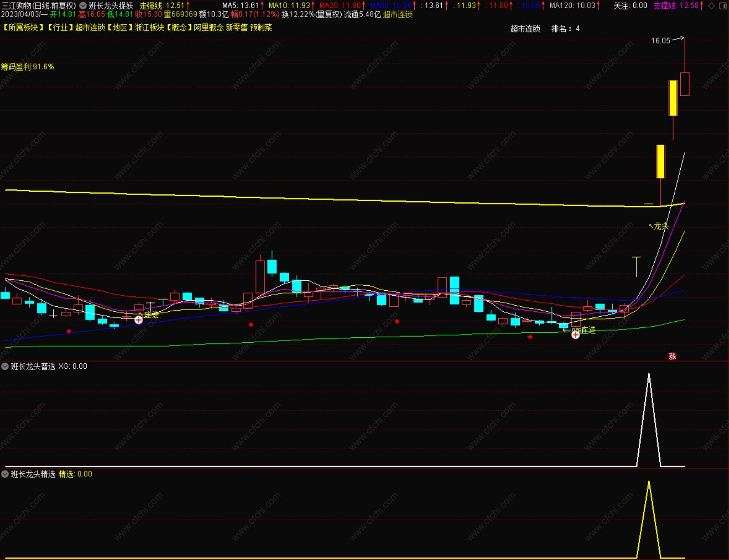Screen dimensions: 729x560
Task: Open the 预制菜 concept link
Action: (x=261, y=28)
